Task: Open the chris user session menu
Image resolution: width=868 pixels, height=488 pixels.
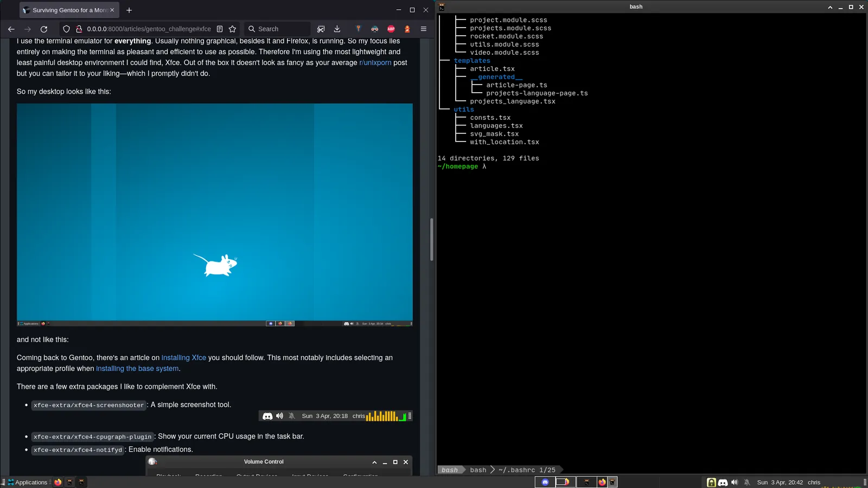Action: click(x=814, y=483)
